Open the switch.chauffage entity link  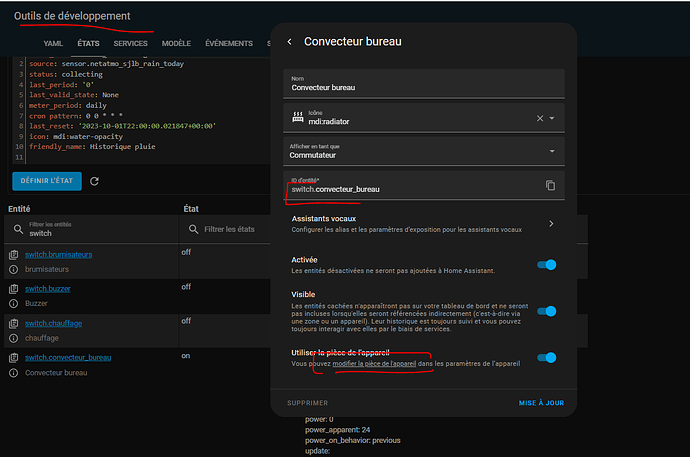pyautogui.click(x=53, y=323)
